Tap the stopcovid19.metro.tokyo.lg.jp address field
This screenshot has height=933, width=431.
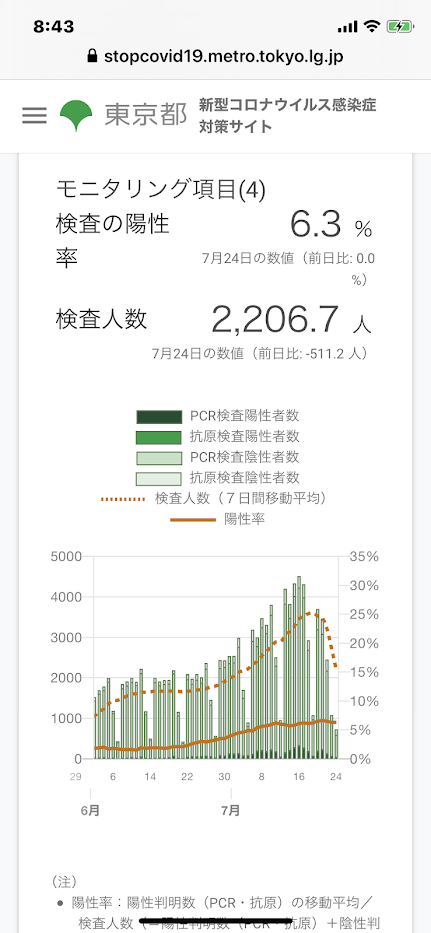[216, 57]
